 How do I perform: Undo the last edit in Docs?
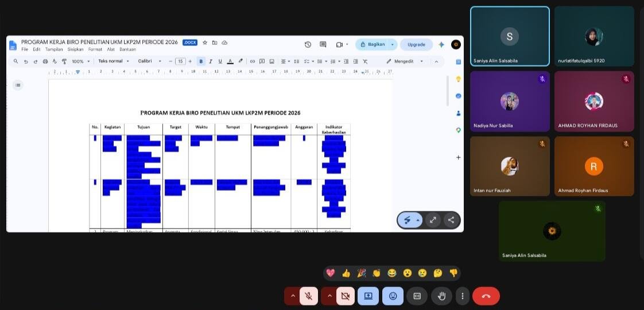pyautogui.click(x=26, y=61)
